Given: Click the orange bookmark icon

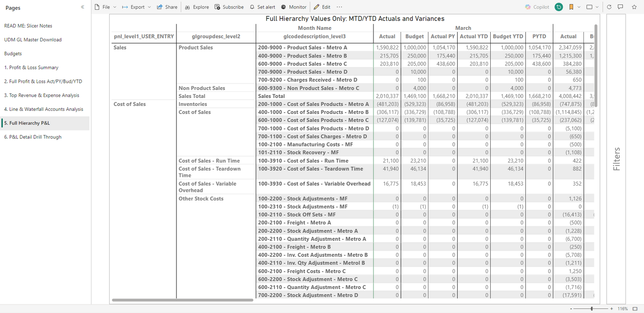Looking at the screenshot, I should 571,7.
